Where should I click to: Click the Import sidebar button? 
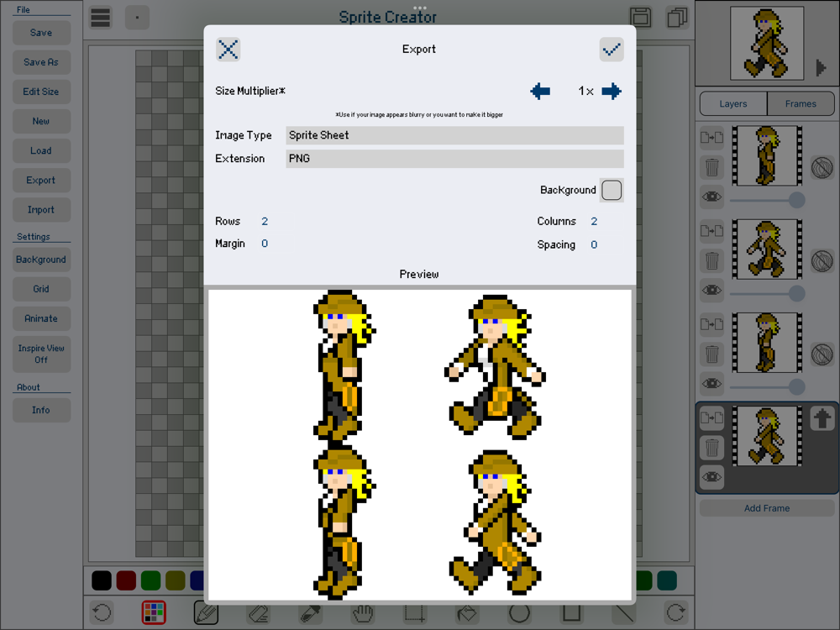(x=41, y=209)
